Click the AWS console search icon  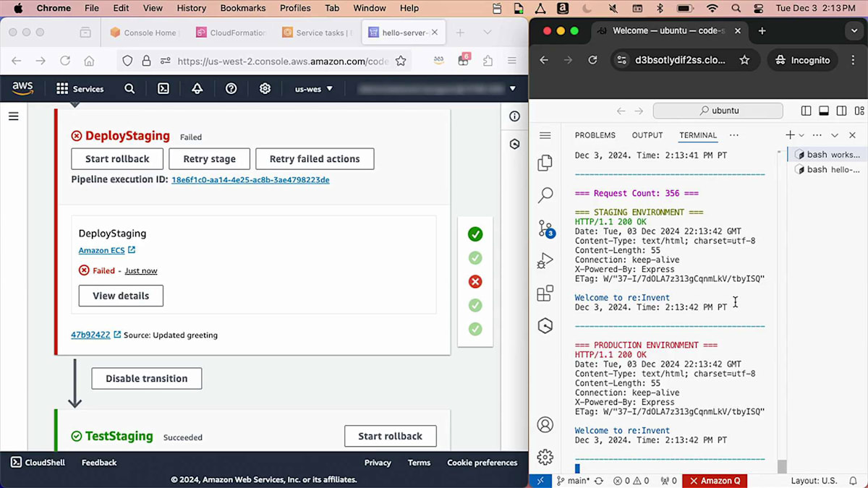tap(129, 89)
